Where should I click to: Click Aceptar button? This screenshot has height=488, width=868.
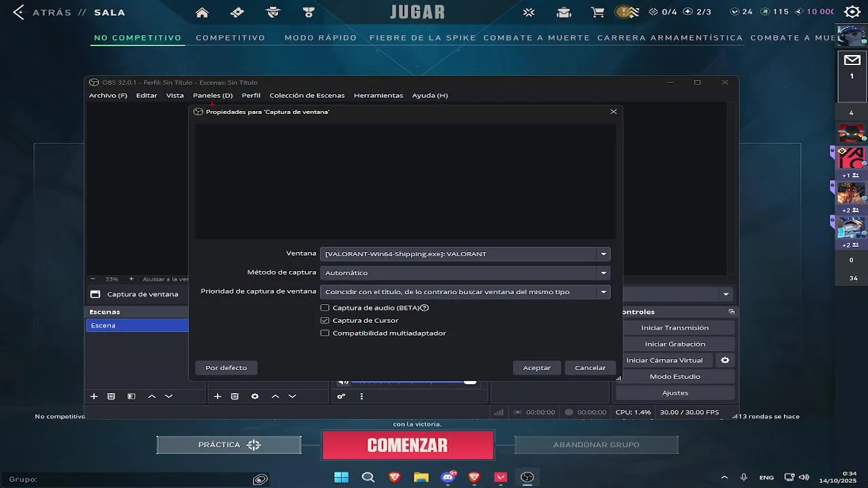(537, 367)
